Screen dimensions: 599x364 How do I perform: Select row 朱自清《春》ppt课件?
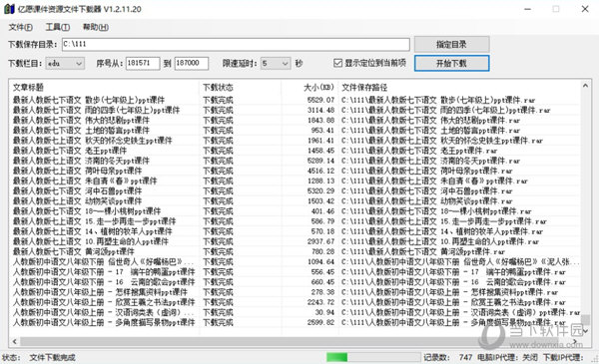point(295,181)
